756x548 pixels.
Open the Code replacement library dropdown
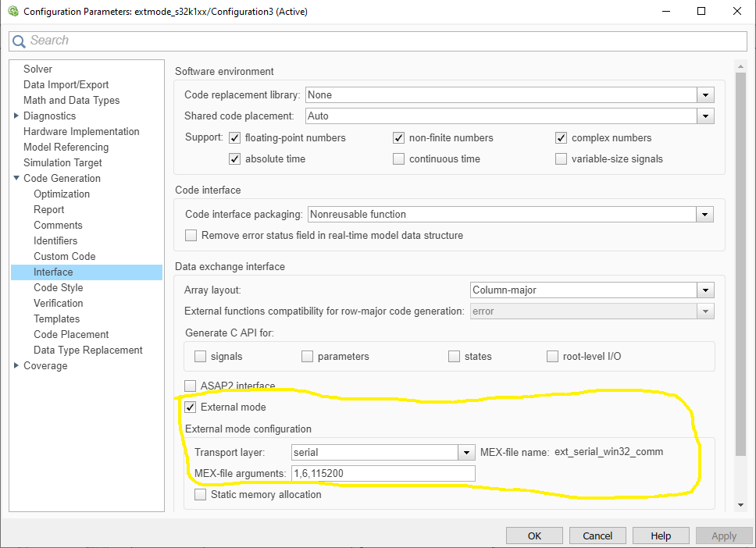click(x=706, y=95)
